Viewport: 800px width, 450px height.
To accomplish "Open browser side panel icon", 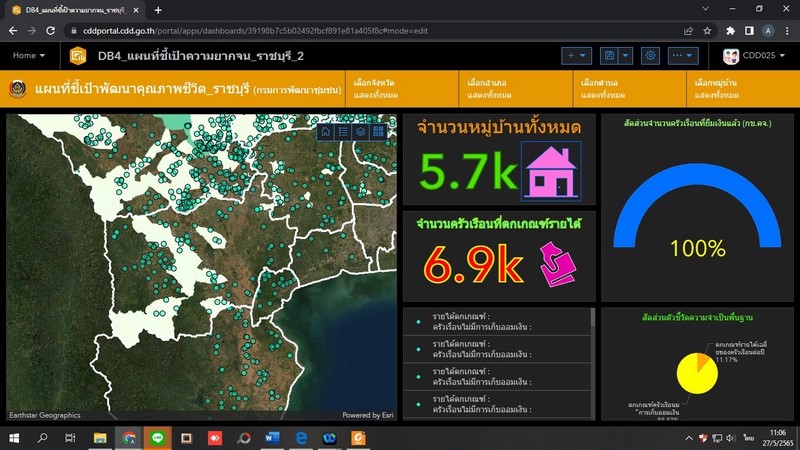I will pos(749,31).
